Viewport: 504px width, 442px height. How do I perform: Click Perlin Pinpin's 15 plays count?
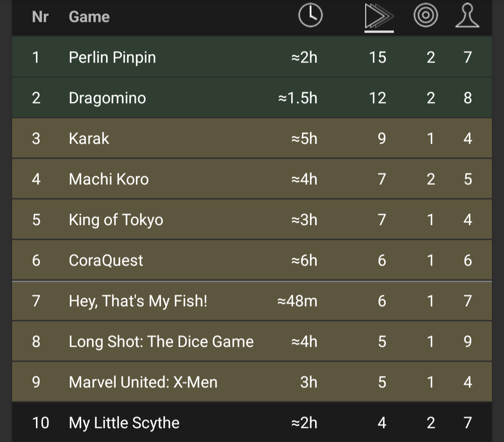coord(378,57)
